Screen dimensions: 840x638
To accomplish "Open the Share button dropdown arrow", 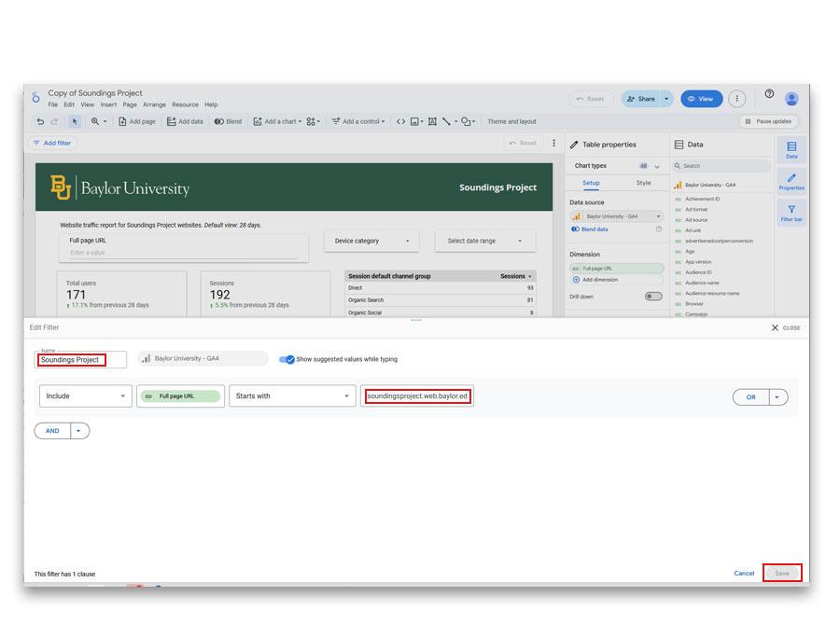I will tap(666, 99).
